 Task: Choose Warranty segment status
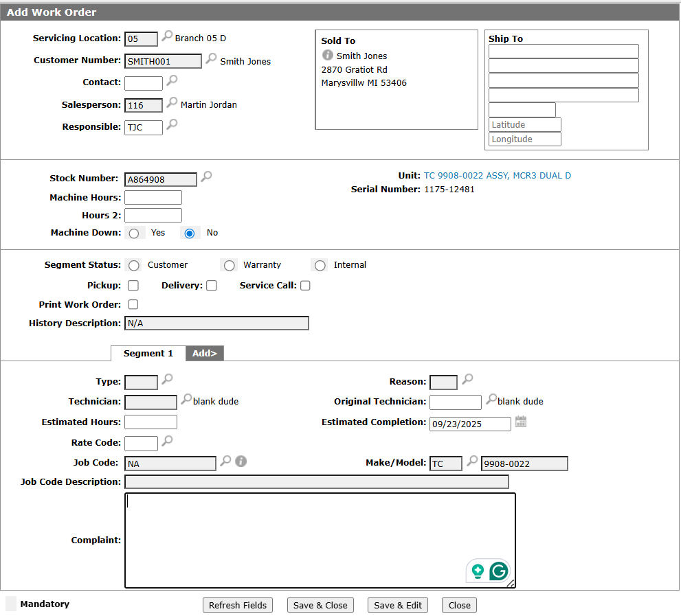tap(230, 266)
